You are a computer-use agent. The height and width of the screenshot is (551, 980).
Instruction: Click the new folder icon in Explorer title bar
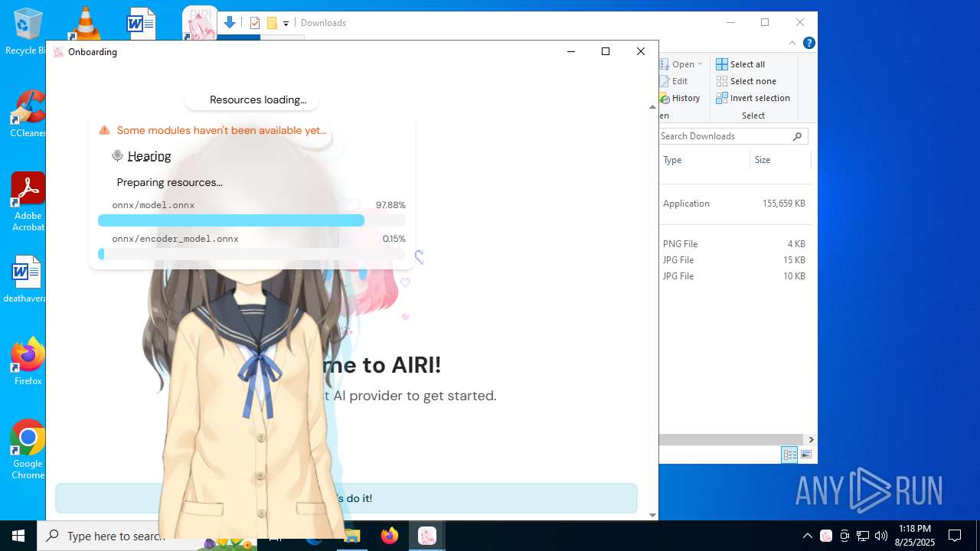pyautogui.click(x=271, y=23)
